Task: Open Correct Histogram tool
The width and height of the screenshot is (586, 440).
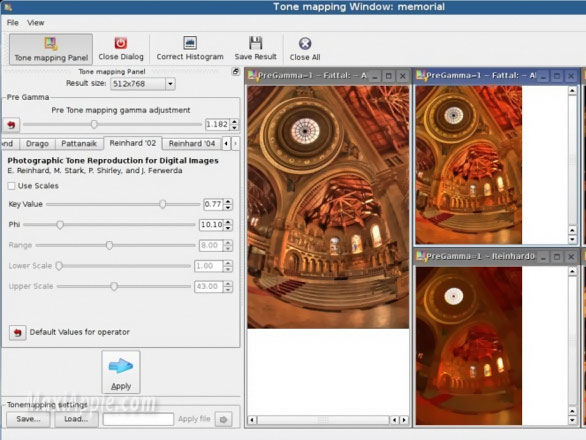Action: (190, 49)
